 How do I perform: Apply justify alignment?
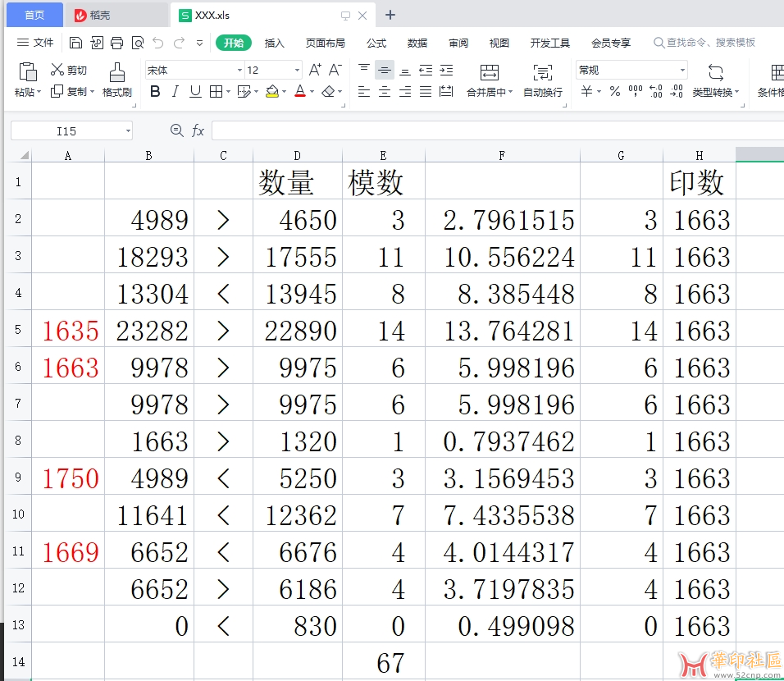tap(426, 92)
